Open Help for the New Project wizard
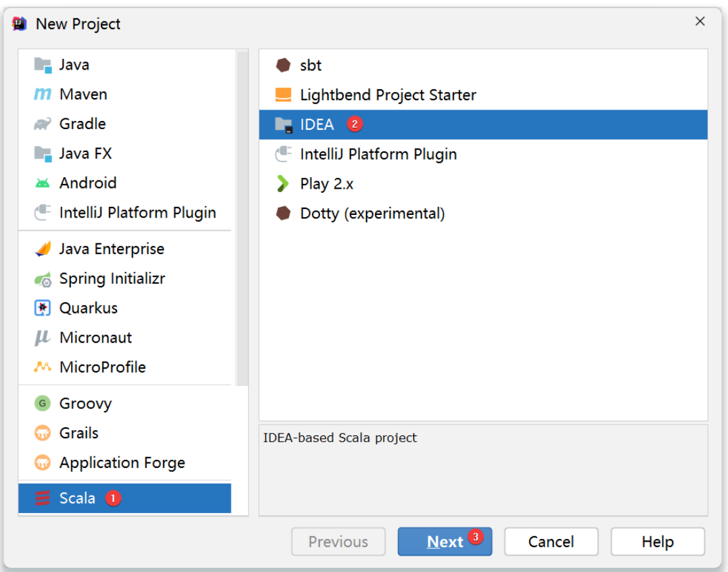 coord(658,542)
